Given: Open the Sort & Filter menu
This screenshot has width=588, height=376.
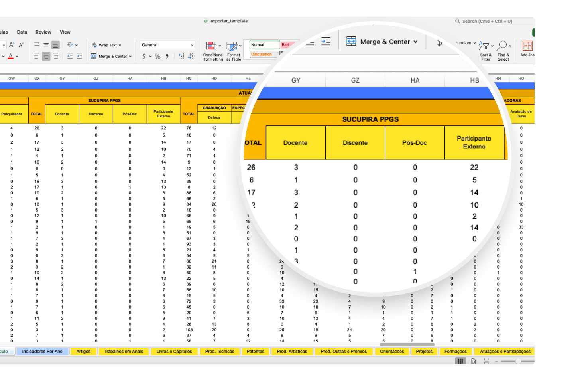Looking at the screenshot, I should click(486, 51).
